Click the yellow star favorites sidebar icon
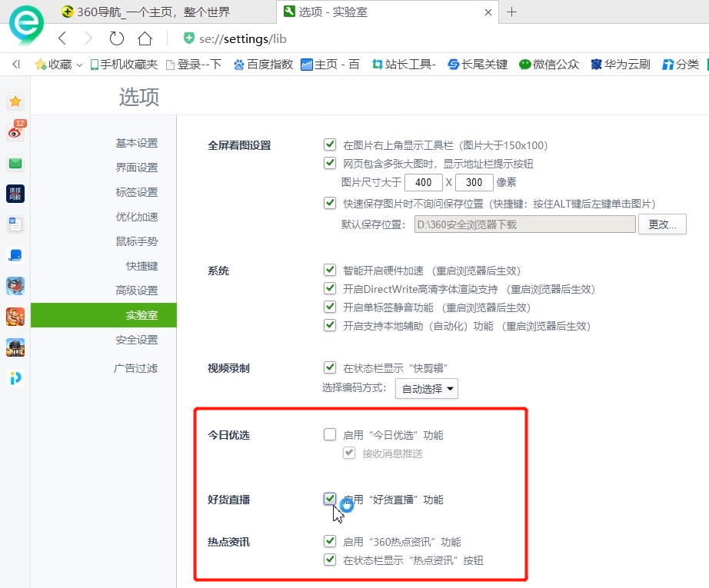This screenshot has height=588, width=709. pos(15,101)
